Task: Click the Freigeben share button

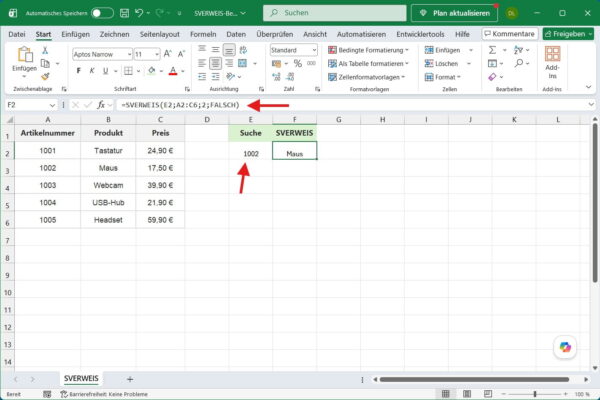Action: point(568,34)
